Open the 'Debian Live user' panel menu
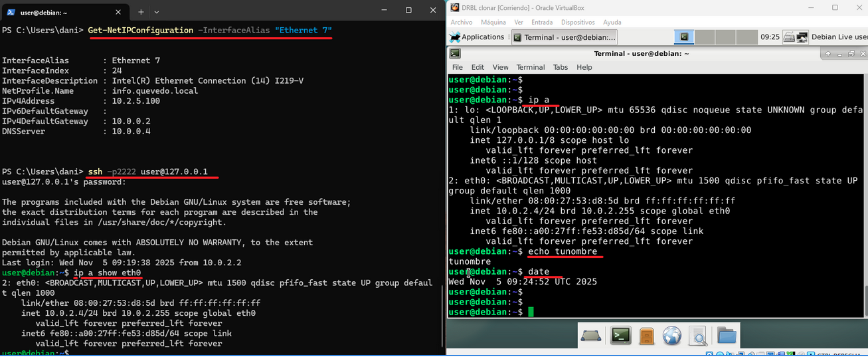Screen dimensions: 868x357 [x=839, y=37]
